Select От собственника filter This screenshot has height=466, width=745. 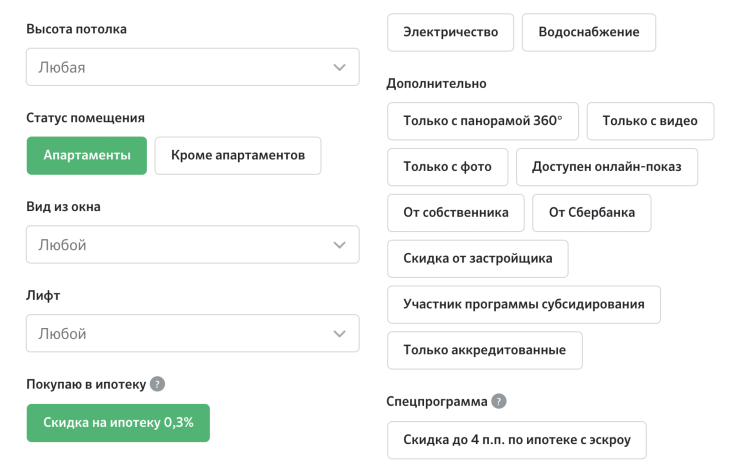[x=456, y=212]
